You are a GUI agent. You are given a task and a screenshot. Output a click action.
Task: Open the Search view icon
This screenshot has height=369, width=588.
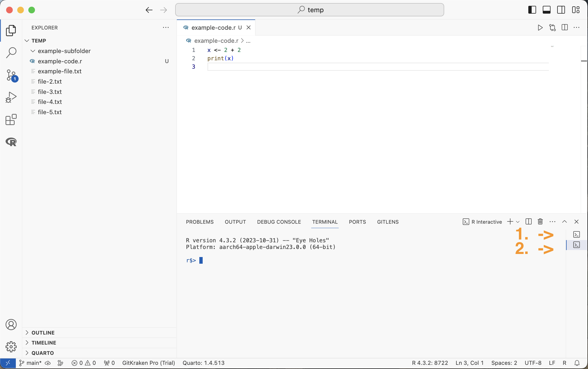(x=11, y=53)
